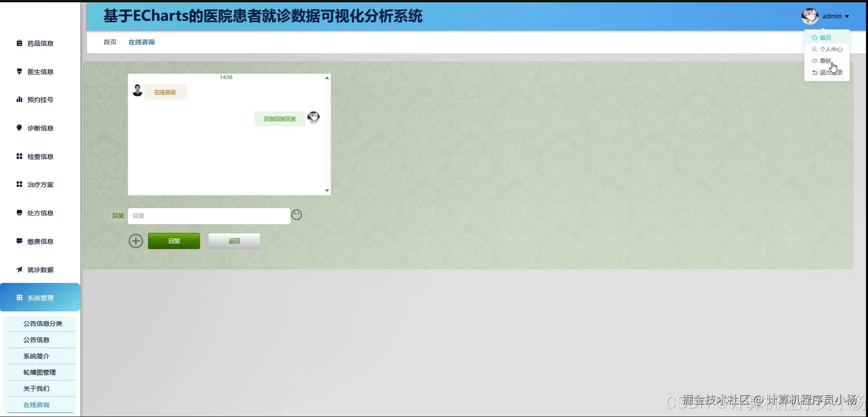The image size is (868, 417).
Task: Click the 就诊数据 paper-plane icon
Action: pyautogui.click(x=19, y=269)
